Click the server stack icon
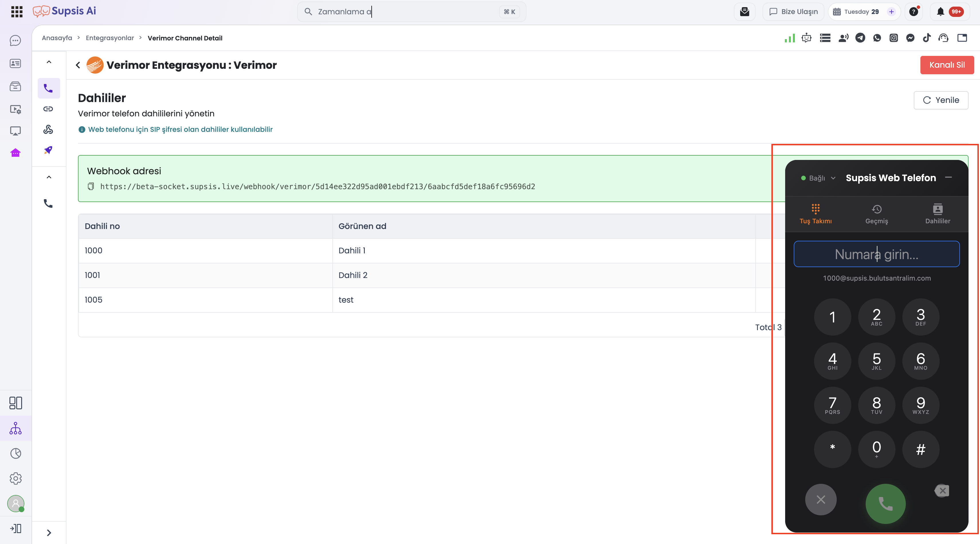Viewport: 980px width, 544px height. [825, 38]
